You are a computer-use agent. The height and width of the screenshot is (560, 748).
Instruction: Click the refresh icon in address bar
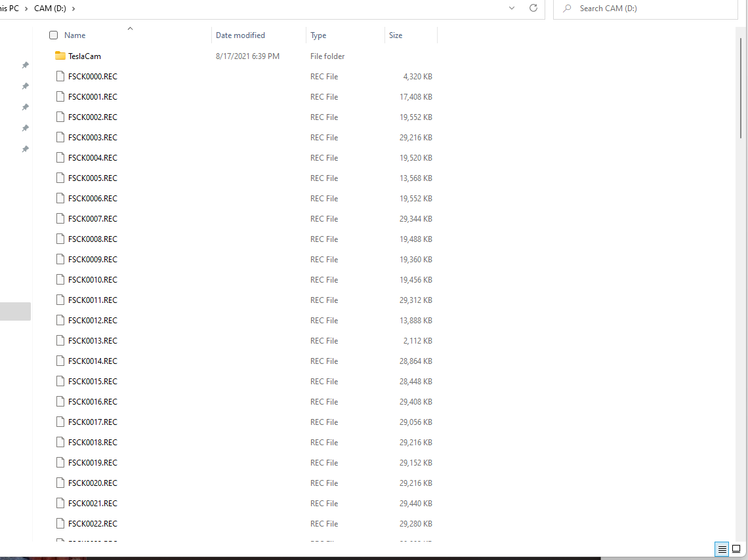[533, 8]
